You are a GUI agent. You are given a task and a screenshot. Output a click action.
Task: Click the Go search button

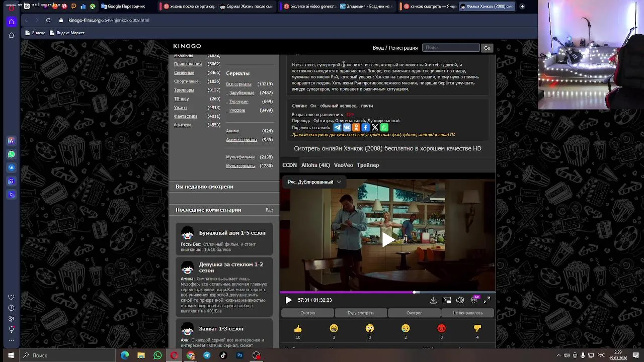pos(487,48)
